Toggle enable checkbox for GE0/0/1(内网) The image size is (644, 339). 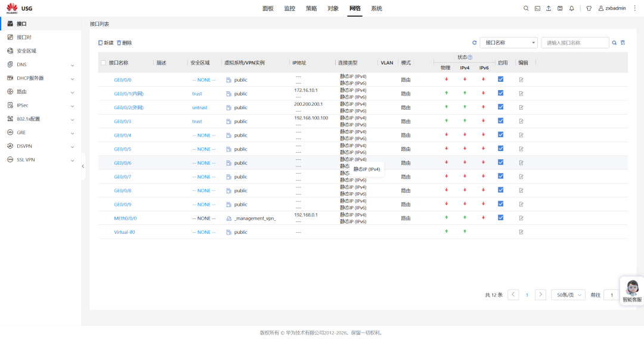tap(500, 93)
